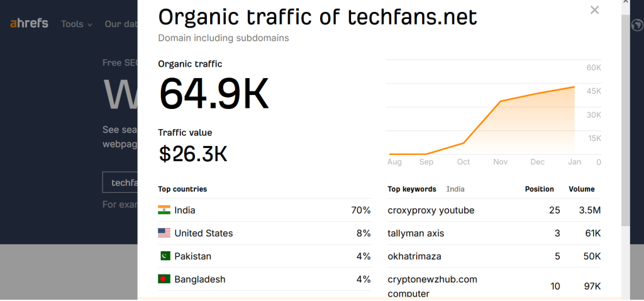644x301 pixels.
Task: Click the Position column header
Action: (539, 189)
